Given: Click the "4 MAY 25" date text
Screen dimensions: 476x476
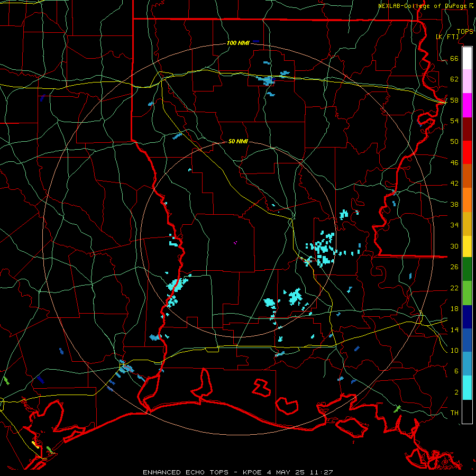Looking at the screenshot, I should click(x=287, y=472).
